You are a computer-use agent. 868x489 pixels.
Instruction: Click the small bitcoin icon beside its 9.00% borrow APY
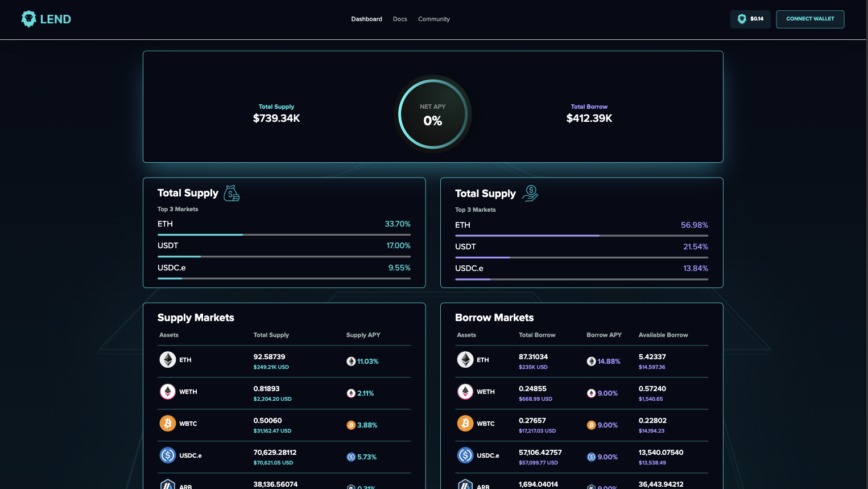tap(591, 425)
